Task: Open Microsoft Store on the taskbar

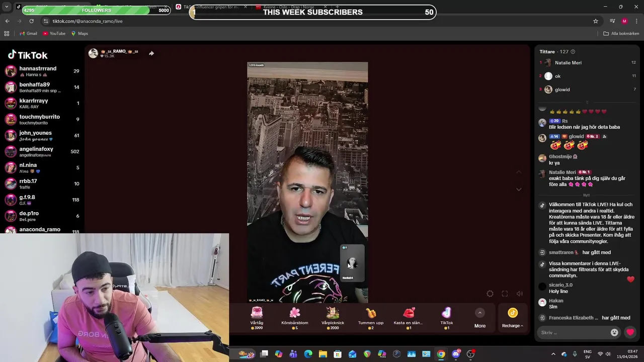Action: point(338,354)
